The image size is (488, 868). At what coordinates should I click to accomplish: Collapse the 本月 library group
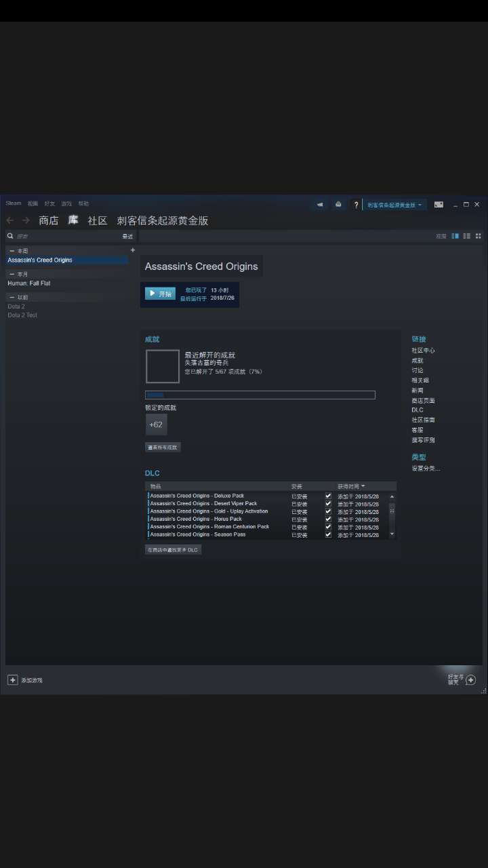pos(12,274)
